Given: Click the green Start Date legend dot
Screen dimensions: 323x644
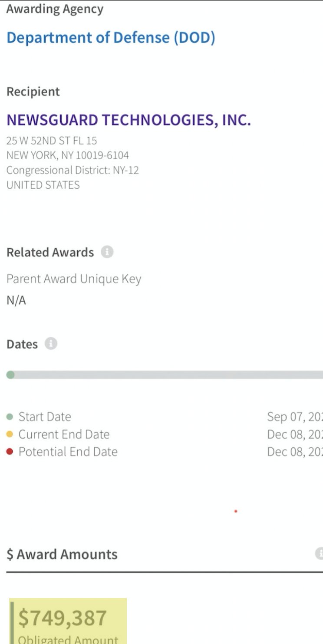Looking at the screenshot, I should 10,417.
